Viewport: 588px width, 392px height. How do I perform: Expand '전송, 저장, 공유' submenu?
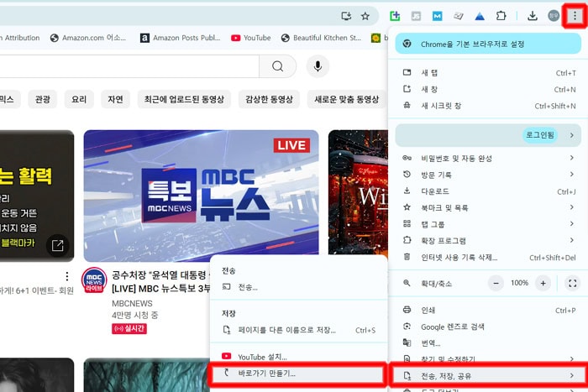(488, 375)
